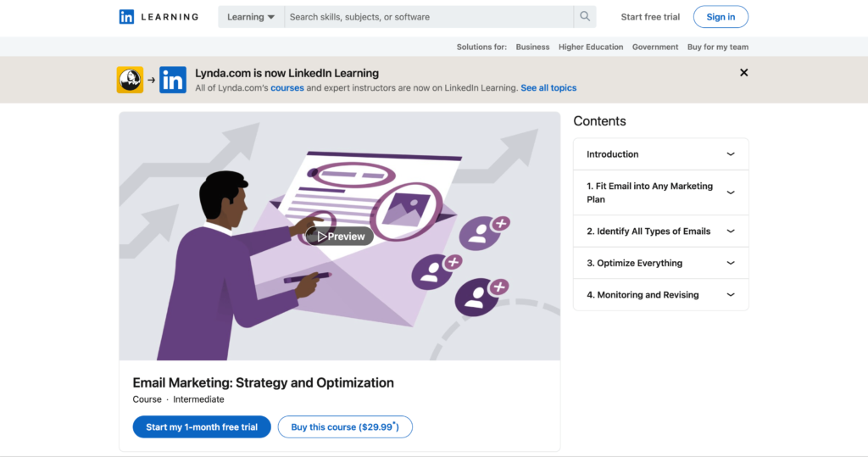Screen dimensions: 868x457
Task: Click the large LinkedIn logo in the banner
Action: click(173, 80)
